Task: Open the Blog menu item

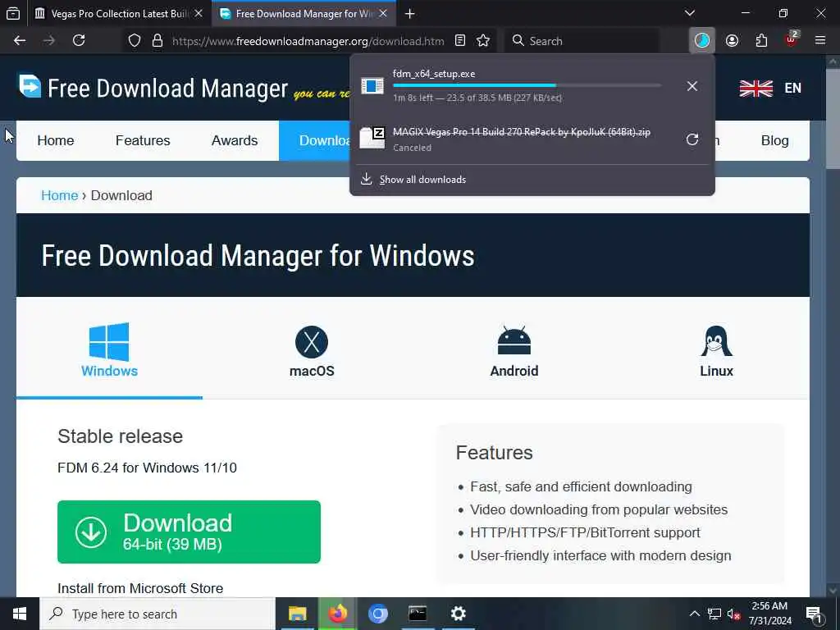Action: pyautogui.click(x=774, y=140)
